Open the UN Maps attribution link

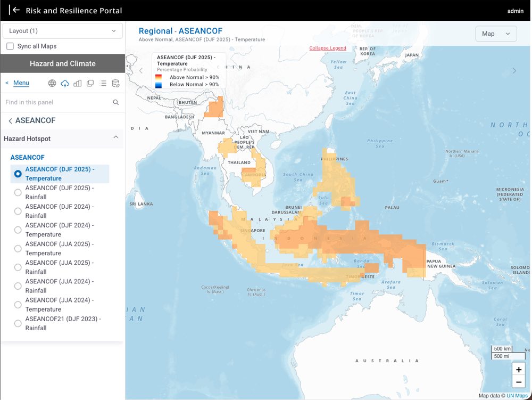pos(517,396)
